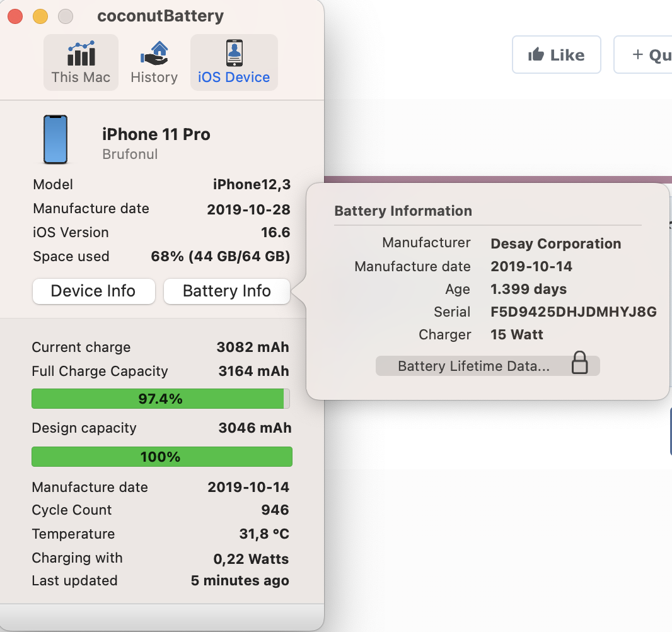Open Battery Lifetime Data

pos(488,366)
